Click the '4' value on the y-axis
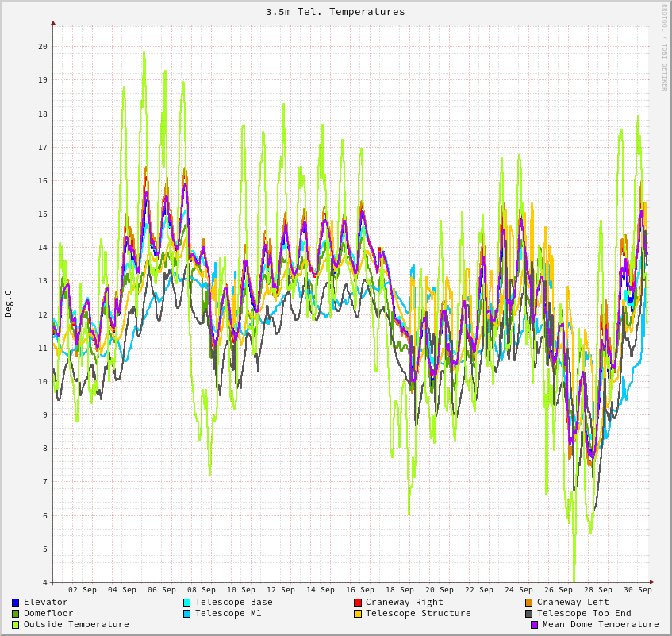Image resolution: width=672 pixels, height=636 pixels. (44, 583)
